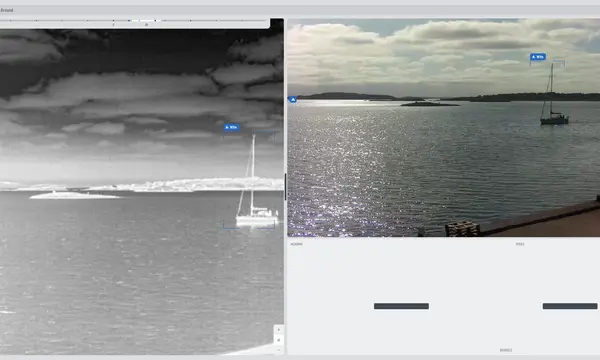Click the vertical divider handle between camera views
The image size is (600, 360).
[285, 186]
